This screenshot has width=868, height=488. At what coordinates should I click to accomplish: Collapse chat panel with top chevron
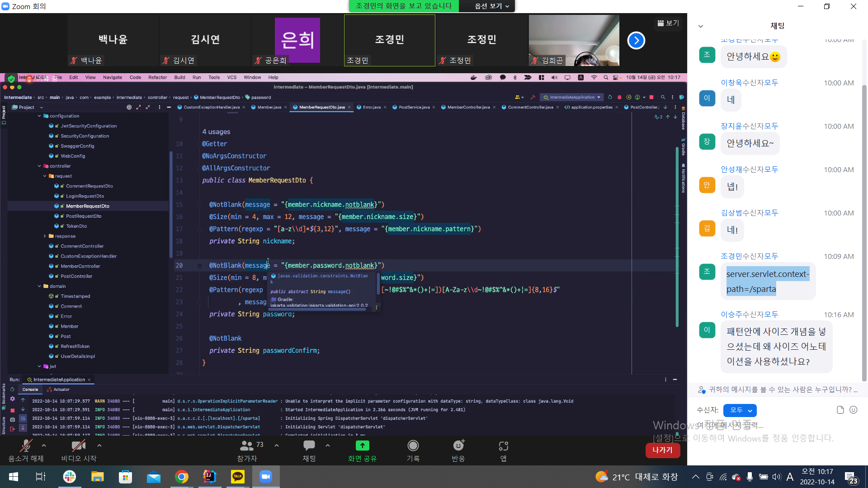(x=701, y=26)
